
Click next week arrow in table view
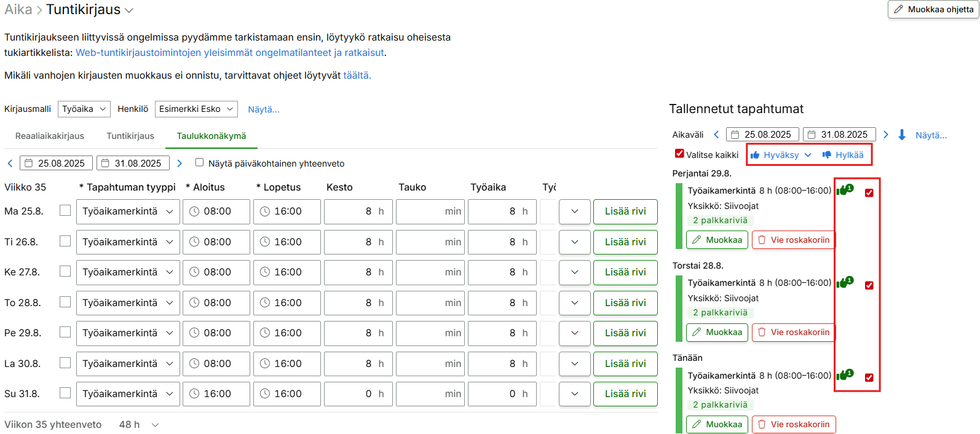pos(180,164)
